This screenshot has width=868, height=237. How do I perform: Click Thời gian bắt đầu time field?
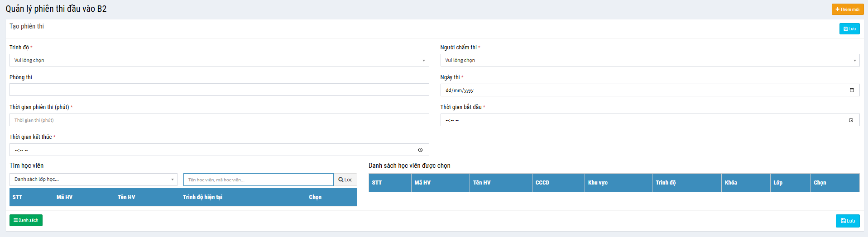(634, 120)
